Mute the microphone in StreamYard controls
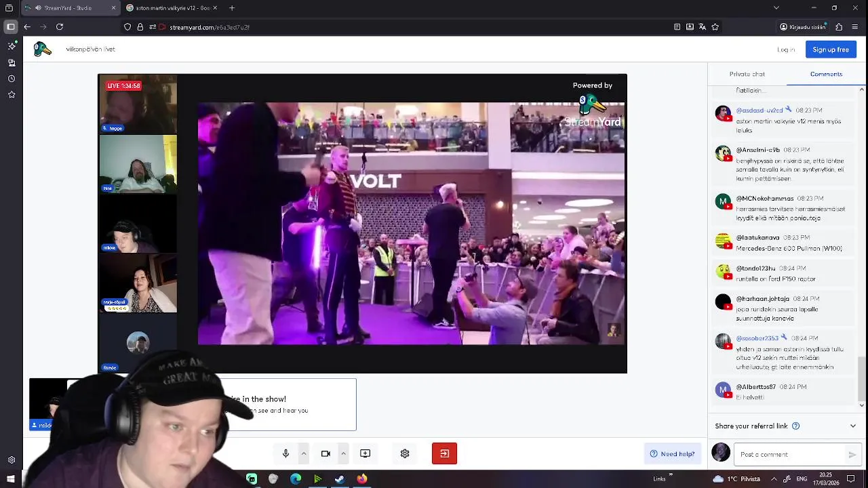 point(285,453)
